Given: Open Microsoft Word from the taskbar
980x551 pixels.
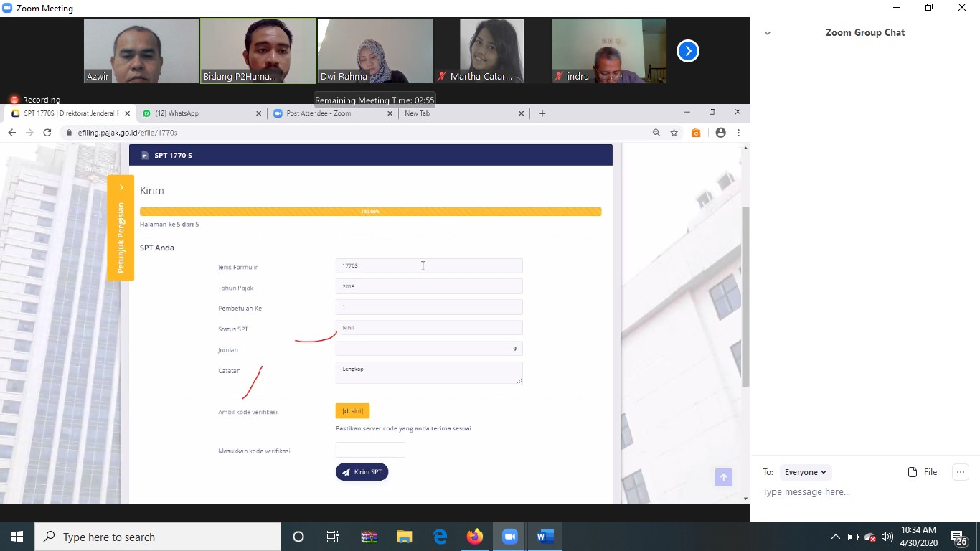Looking at the screenshot, I should coord(545,537).
